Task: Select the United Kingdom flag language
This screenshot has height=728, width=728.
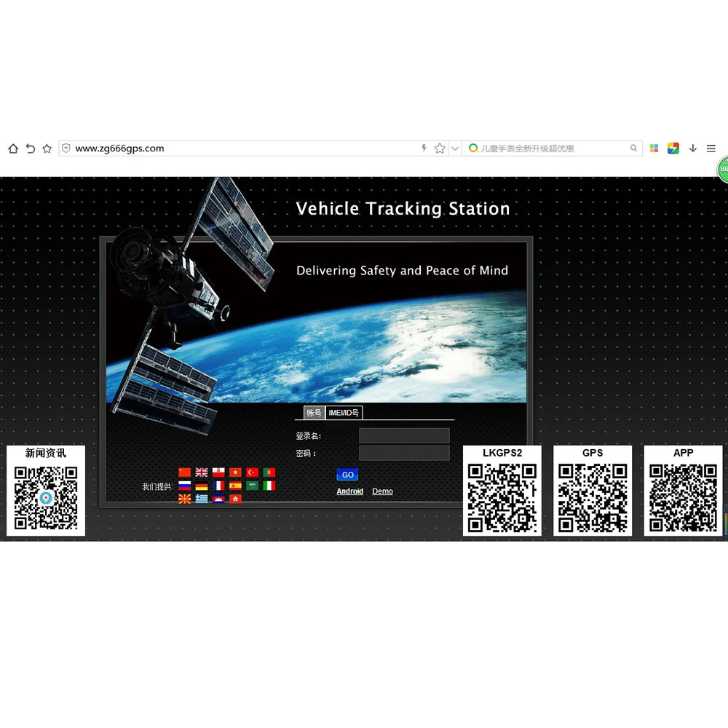Action: [x=202, y=472]
